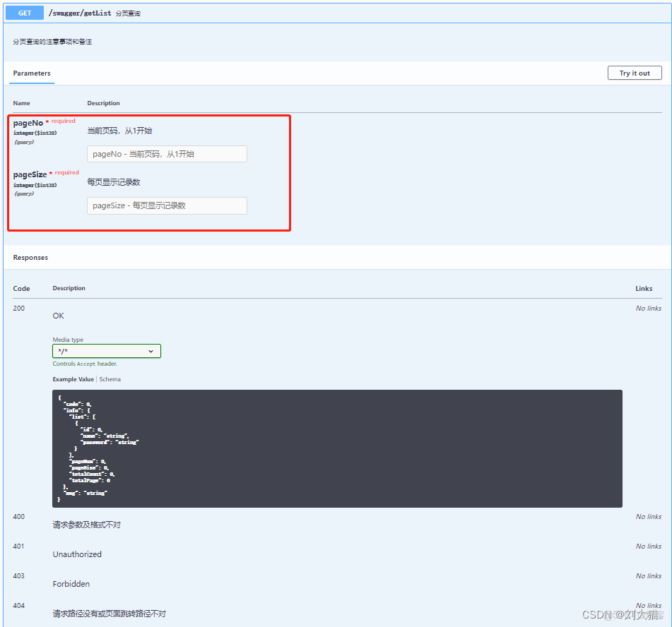Select the Parameters tab
Screen dimensions: 672x627
(x=32, y=73)
